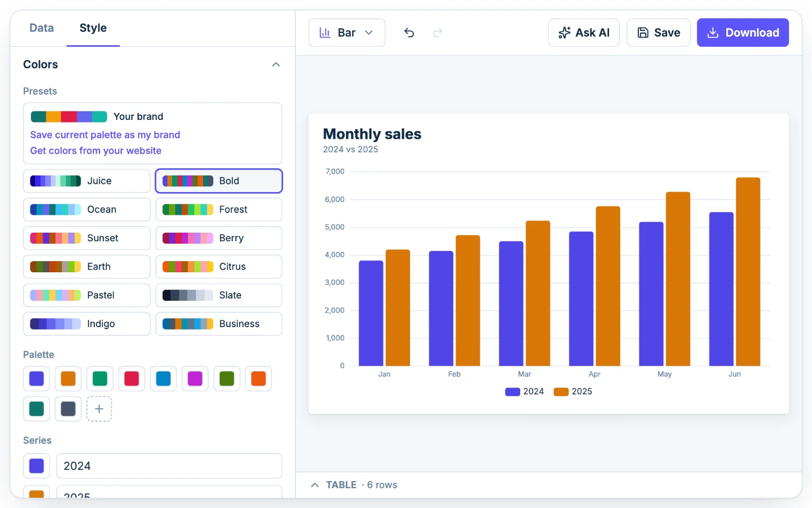
Task: Click the sky blue palette swatch
Action: (x=163, y=378)
